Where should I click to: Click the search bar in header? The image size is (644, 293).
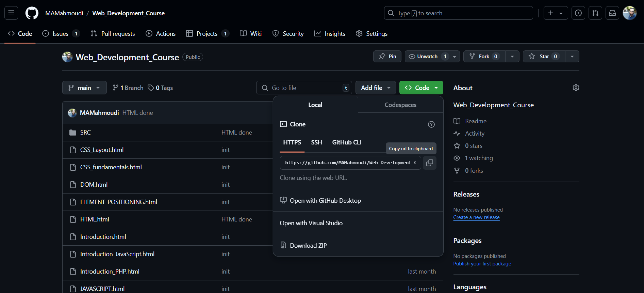[x=458, y=13]
